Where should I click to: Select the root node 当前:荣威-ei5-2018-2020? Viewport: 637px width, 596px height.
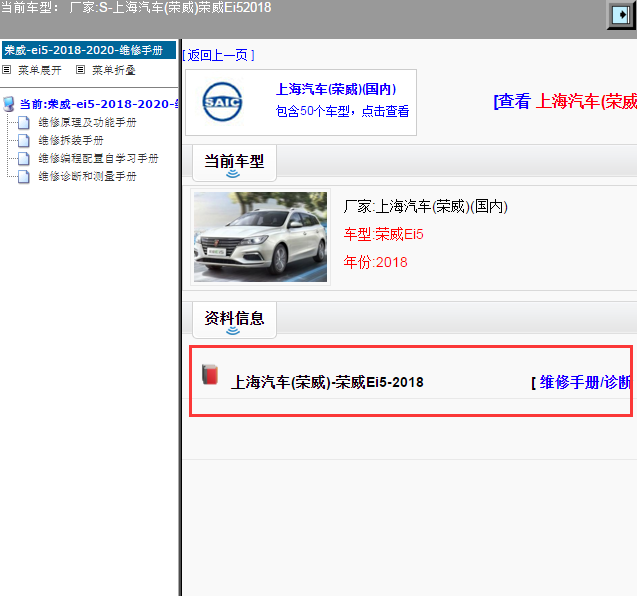(x=99, y=104)
